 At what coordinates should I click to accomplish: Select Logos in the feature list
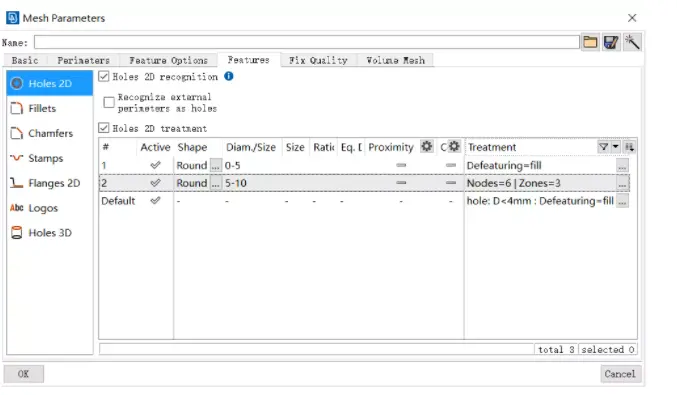coord(50,208)
